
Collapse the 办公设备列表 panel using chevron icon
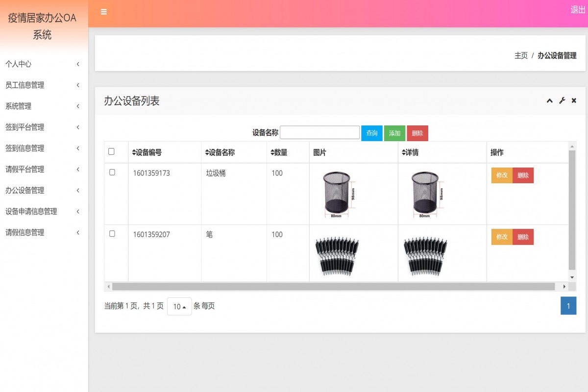point(549,101)
